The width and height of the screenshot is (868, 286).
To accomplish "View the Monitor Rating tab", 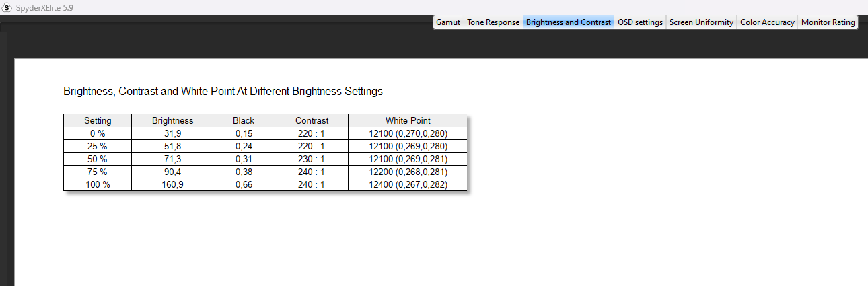I will pyautogui.click(x=828, y=22).
